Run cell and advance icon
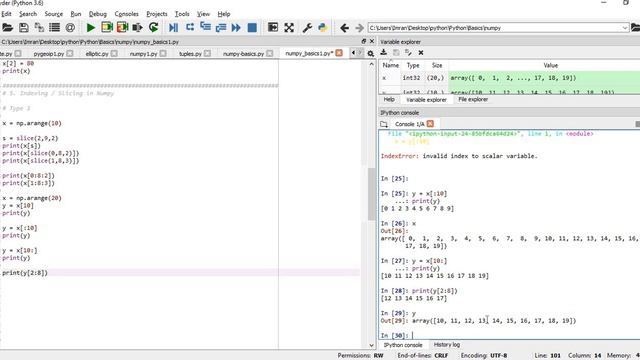The image size is (640, 360). 122,27
